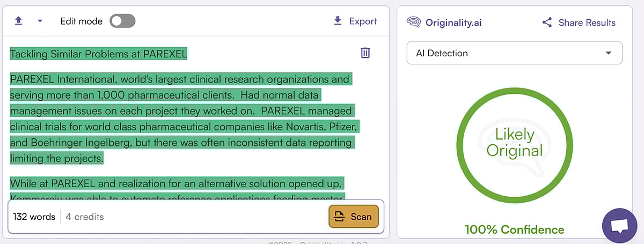Click the 100% Confidence score text
Screen dimensions: 644x244
pyautogui.click(x=514, y=230)
